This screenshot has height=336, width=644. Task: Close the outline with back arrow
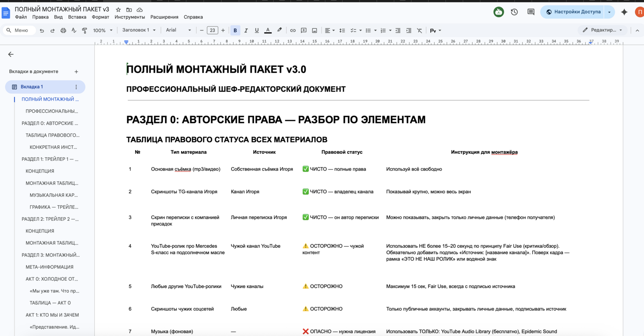[x=11, y=54]
